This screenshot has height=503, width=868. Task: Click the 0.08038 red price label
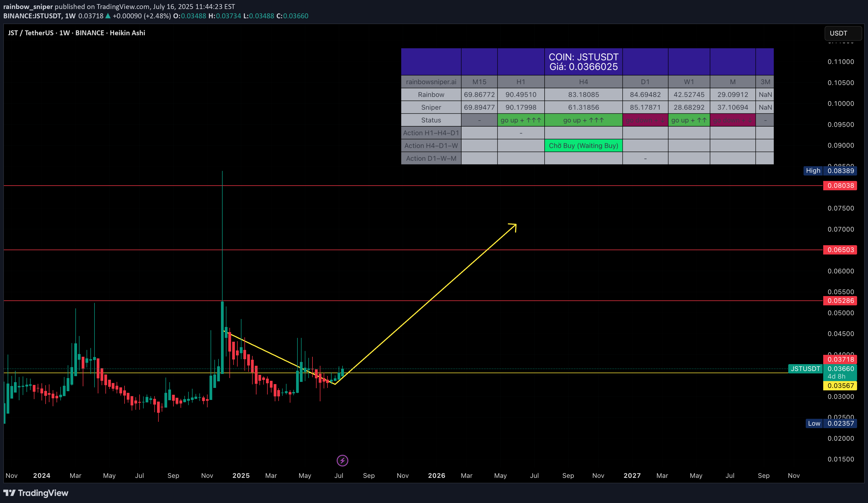840,185
